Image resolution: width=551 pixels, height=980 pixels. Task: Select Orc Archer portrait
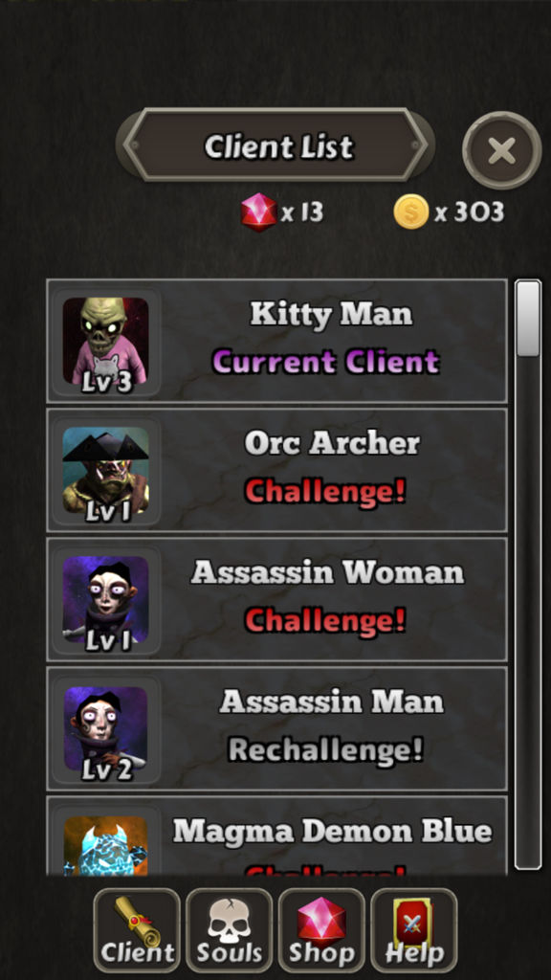click(105, 471)
